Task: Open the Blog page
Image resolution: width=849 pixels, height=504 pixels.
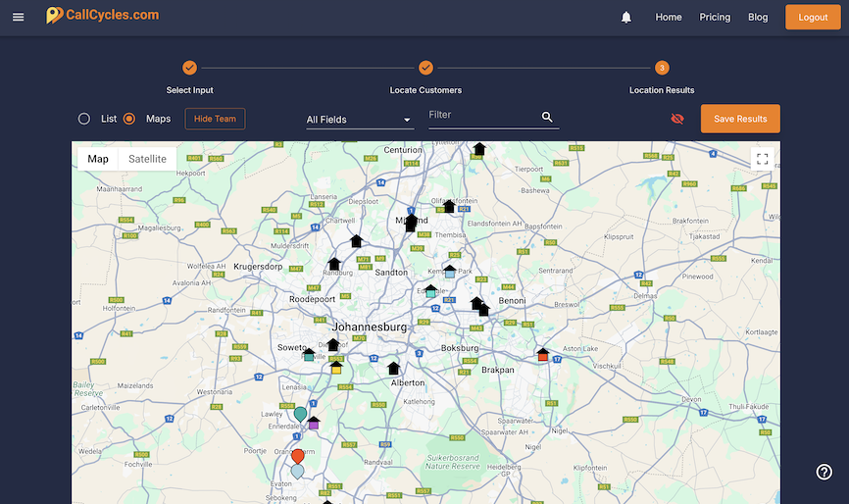Action: tap(758, 18)
